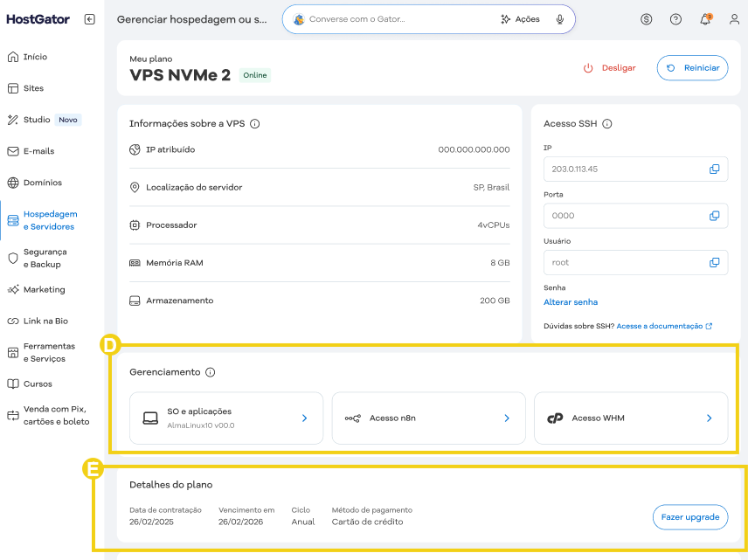The image size is (748, 560).
Task: Show info tooltip for Gerenciamento
Action: [x=211, y=372]
